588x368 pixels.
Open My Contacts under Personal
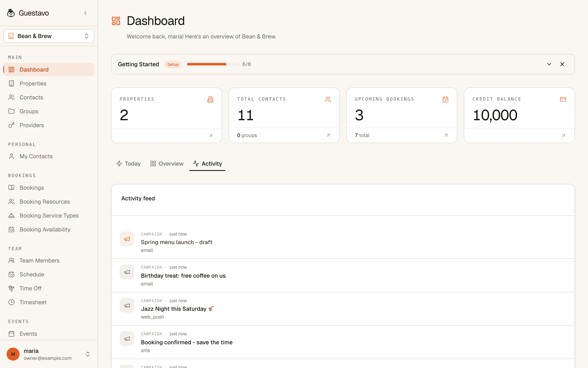(x=49, y=156)
